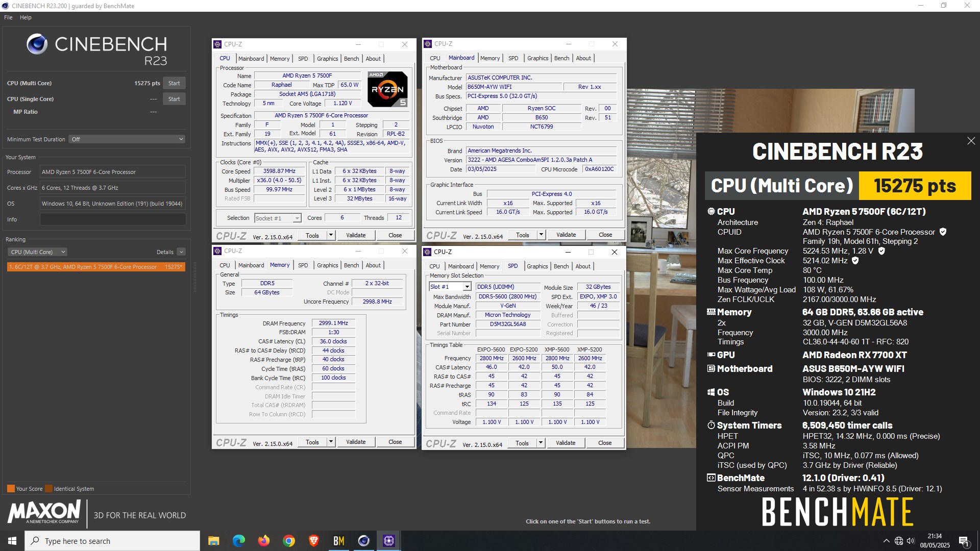Click Validate in CPU-Z Mainboard window
The width and height of the screenshot is (980, 551).
pos(566,235)
